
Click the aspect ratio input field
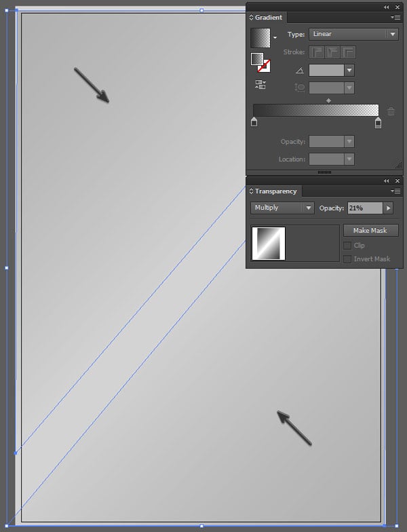pyautogui.click(x=326, y=88)
